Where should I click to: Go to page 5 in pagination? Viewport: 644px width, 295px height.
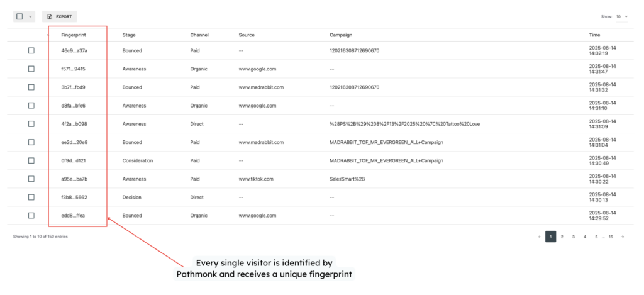click(x=596, y=237)
